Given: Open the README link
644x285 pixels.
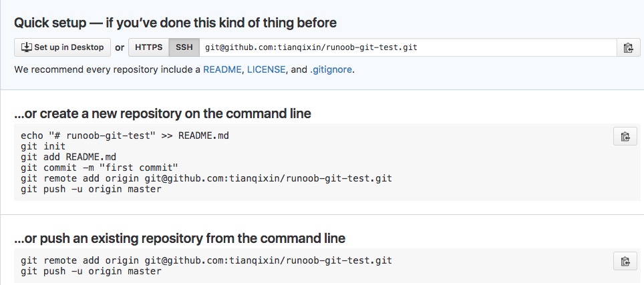Looking at the screenshot, I should 222,69.
